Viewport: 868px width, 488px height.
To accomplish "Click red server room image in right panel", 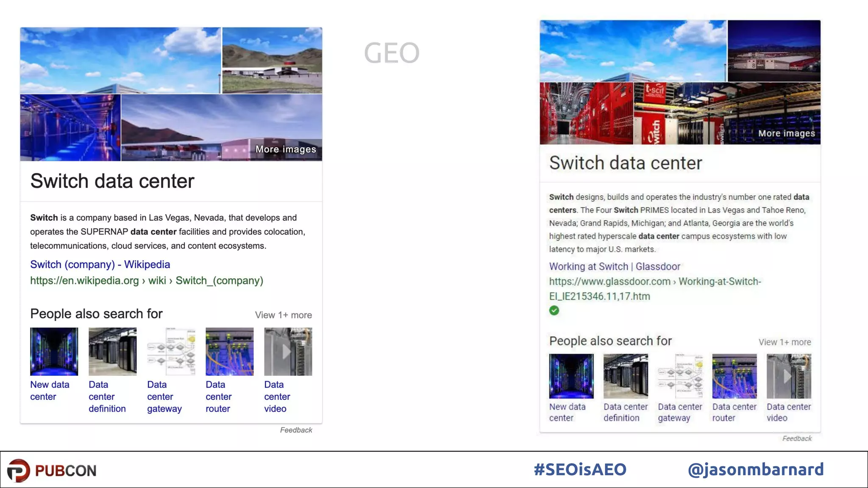I will [586, 113].
